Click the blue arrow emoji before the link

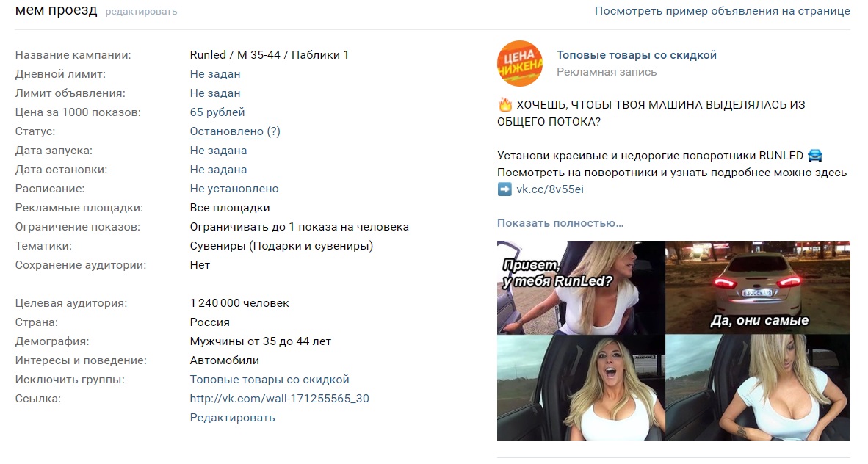coord(504,189)
